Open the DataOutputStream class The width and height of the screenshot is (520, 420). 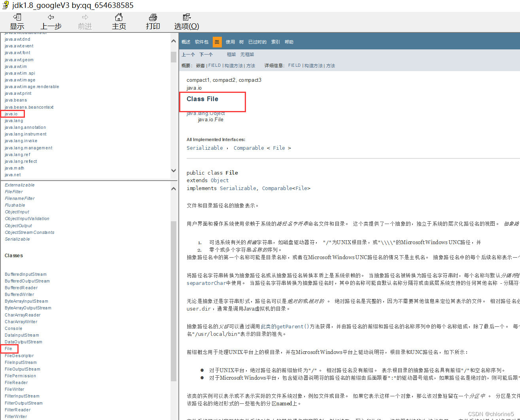tap(23, 342)
